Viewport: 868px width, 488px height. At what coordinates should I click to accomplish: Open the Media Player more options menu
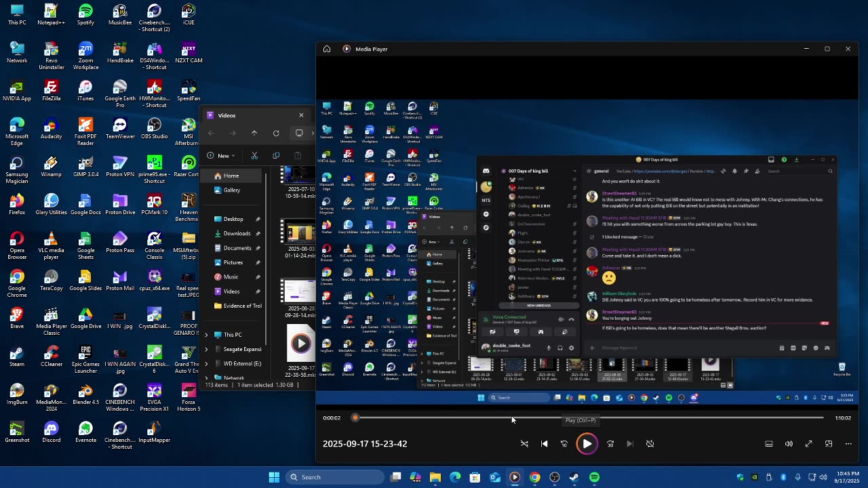click(848, 444)
